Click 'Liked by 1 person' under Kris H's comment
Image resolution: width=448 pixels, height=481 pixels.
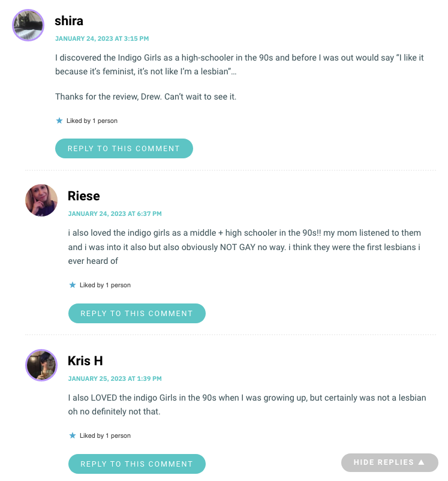(x=105, y=435)
